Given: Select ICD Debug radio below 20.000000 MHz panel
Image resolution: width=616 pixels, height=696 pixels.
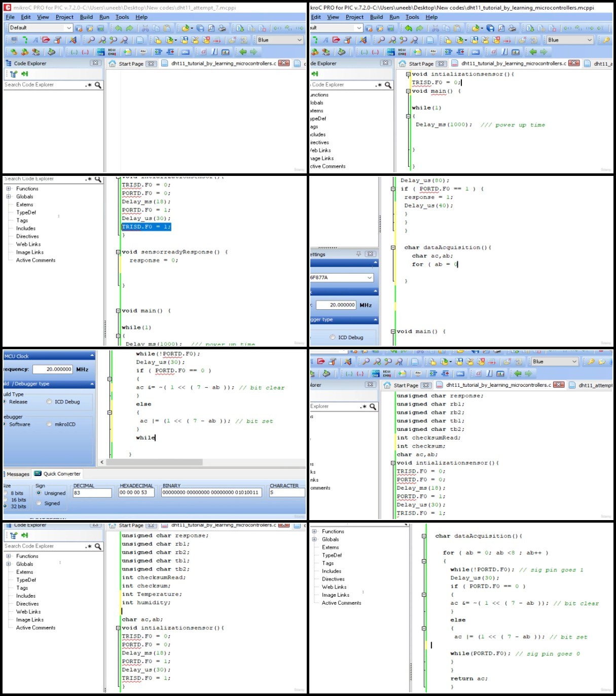Looking at the screenshot, I should (x=333, y=337).
